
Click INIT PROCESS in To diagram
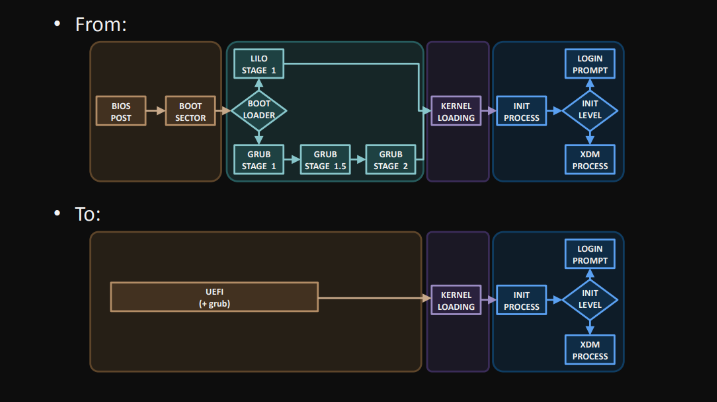point(521,300)
